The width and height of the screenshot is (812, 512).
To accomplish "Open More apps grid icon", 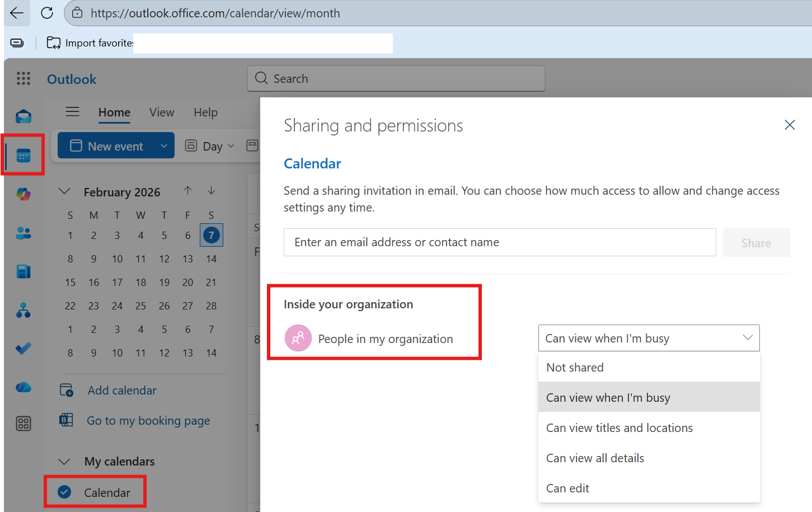I will coord(24,424).
